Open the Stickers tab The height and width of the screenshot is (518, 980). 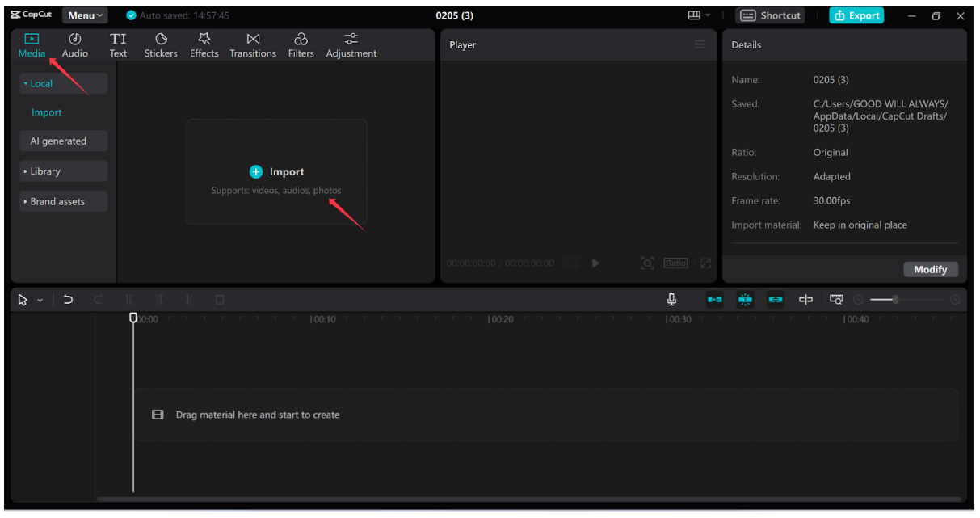tap(161, 45)
